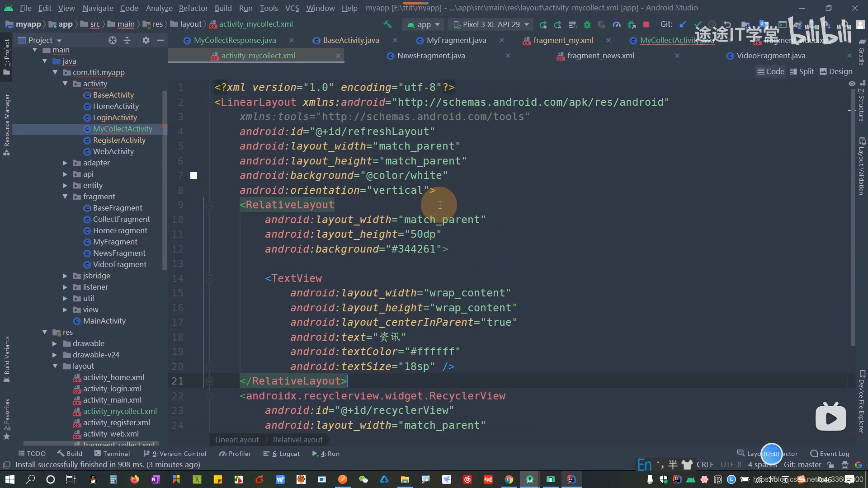Open the Build Variants side panel
This screenshot has height=488, width=868.
[6, 359]
